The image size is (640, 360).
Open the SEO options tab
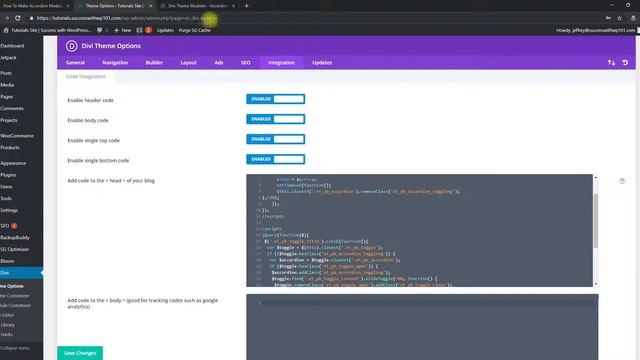click(246, 63)
